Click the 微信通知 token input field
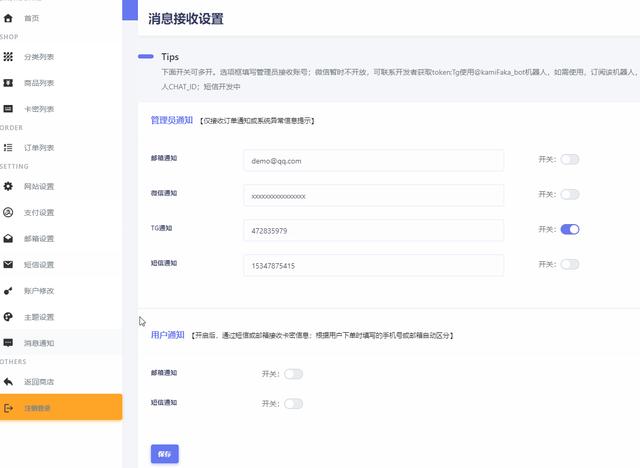The image size is (640, 468). tap(373, 196)
